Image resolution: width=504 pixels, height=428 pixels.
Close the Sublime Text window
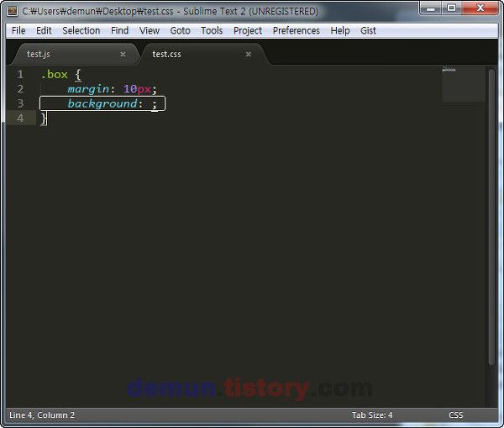480,8
